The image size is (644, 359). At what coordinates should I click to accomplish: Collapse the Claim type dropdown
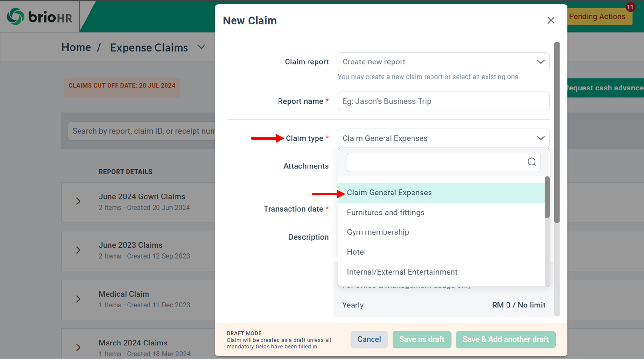[540, 138]
